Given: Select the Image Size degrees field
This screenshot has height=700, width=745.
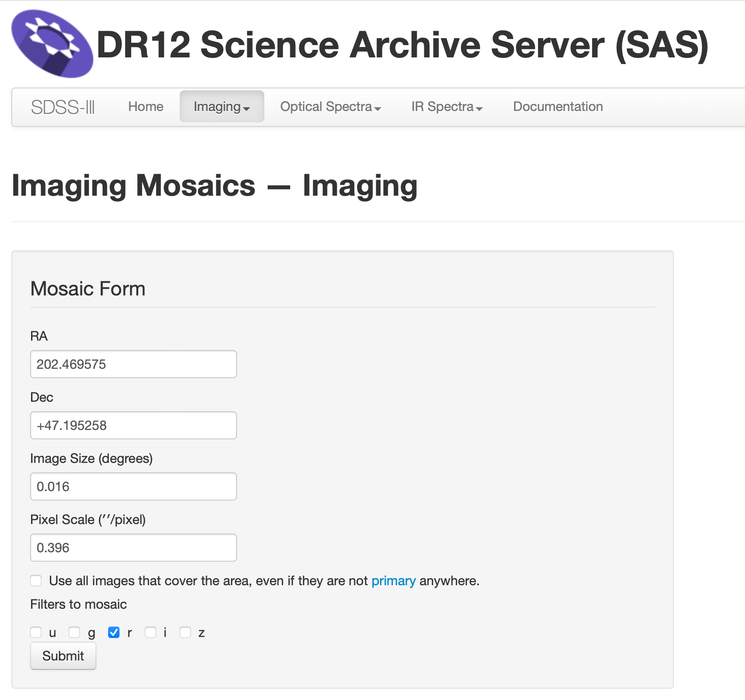Looking at the screenshot, I should coord(134,486).
